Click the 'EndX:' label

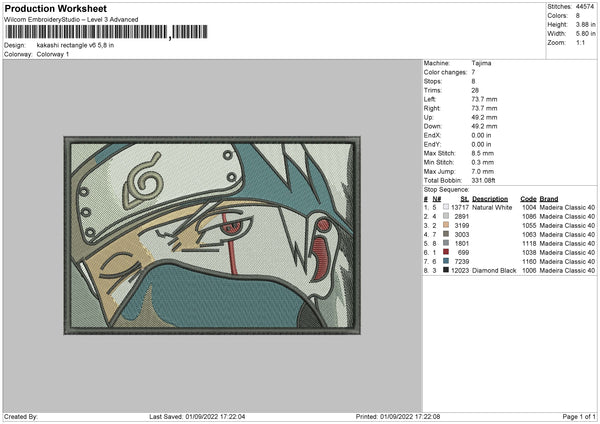click(x=432, y=135)
